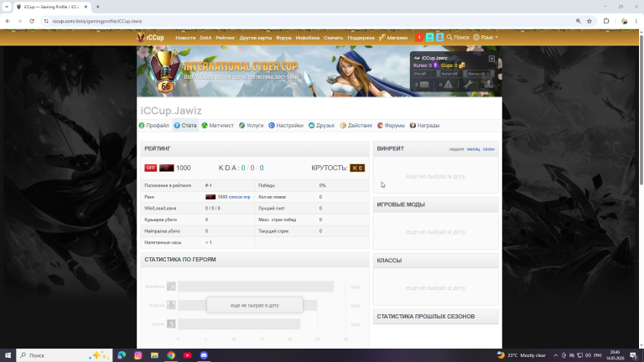Click the blue user profile icon in header
Image resolution: width=644 pixels, height=362 pixels.
tap(440, 38)
